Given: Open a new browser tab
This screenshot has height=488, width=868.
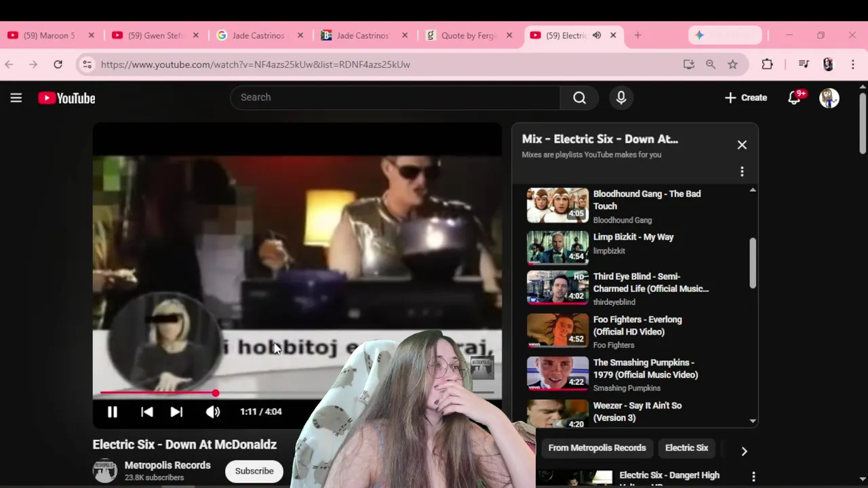Looking at the screenshot, I should coord(637,35).
